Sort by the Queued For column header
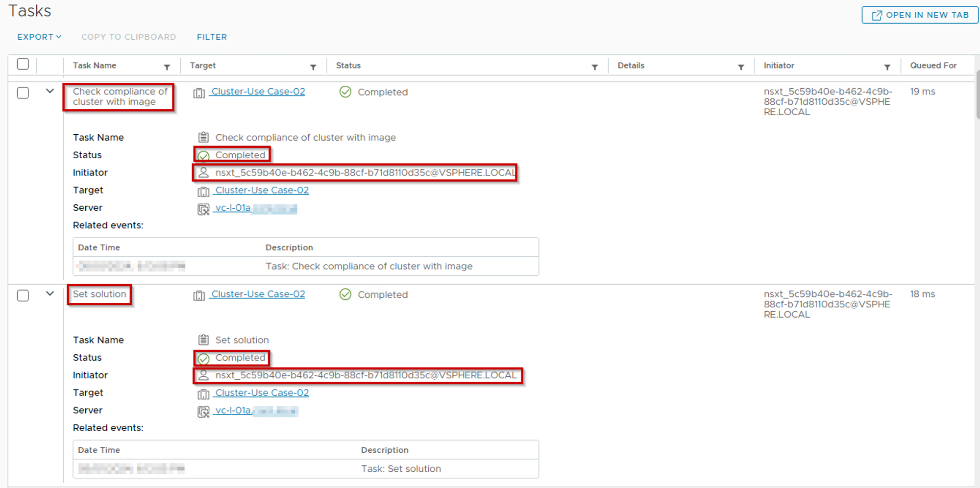The height and width of the screenshot is (488, 980). (933, 66)
